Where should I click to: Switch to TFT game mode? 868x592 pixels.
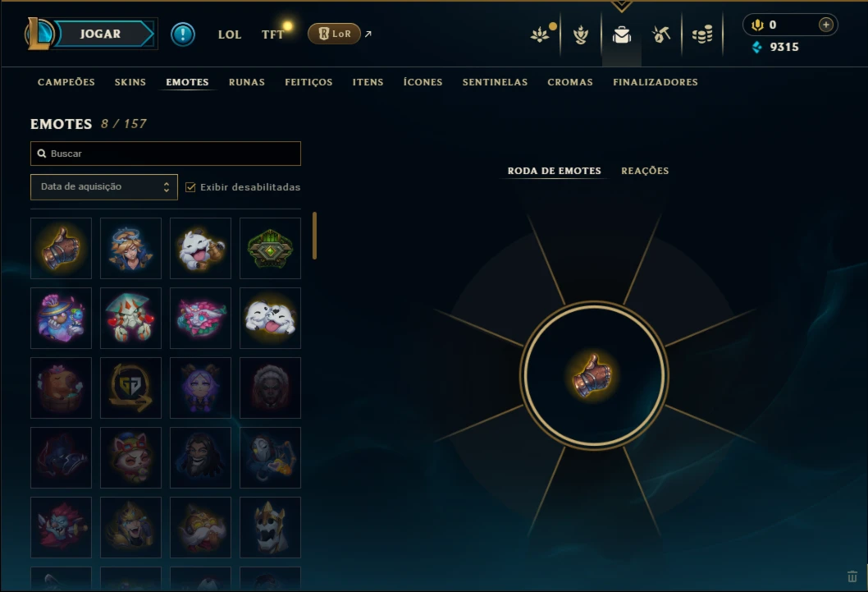tap(272, 34)
